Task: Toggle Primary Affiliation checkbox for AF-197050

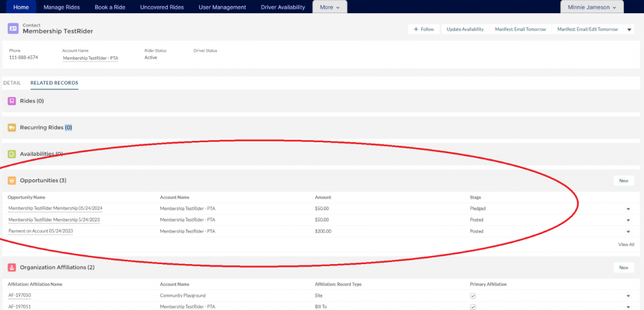Action: [x=473, y=296]
